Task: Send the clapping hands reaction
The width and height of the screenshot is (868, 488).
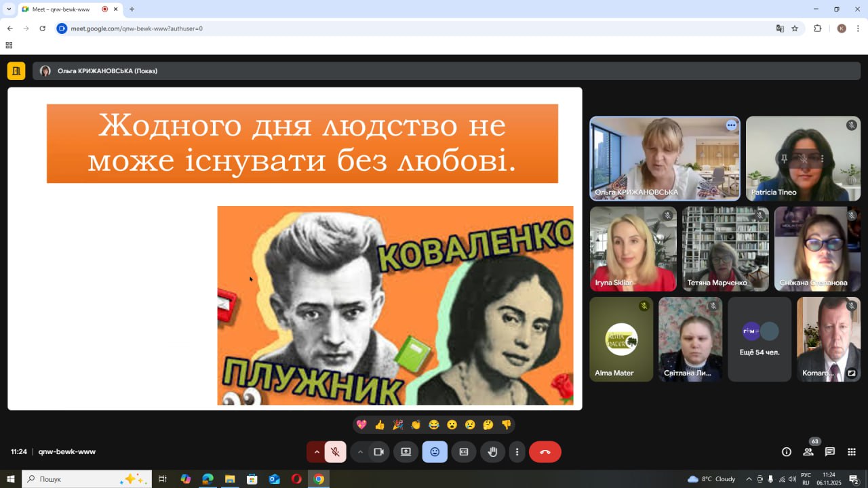Action: pyautogui.click(x=416, y=425)
